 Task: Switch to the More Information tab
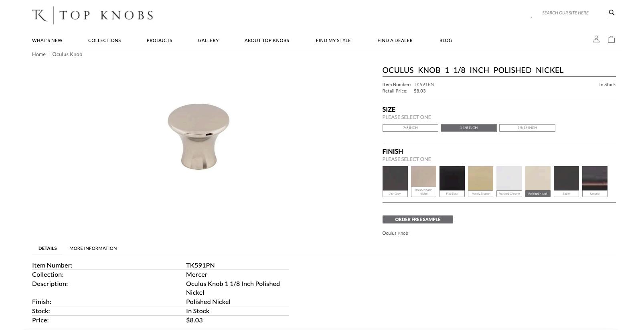[93, 248]
